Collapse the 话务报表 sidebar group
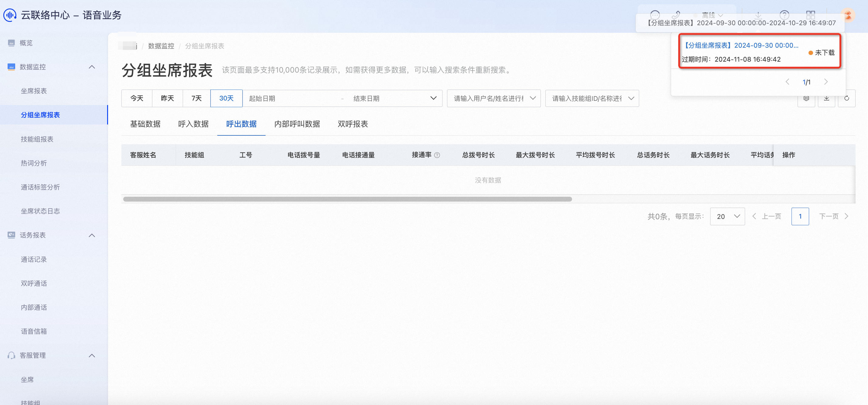868x405 pixels. [x=92, y=235]
